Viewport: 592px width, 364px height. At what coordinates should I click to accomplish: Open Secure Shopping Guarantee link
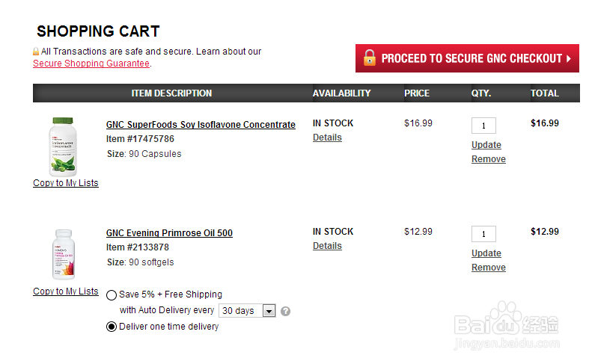coord(91,64)
